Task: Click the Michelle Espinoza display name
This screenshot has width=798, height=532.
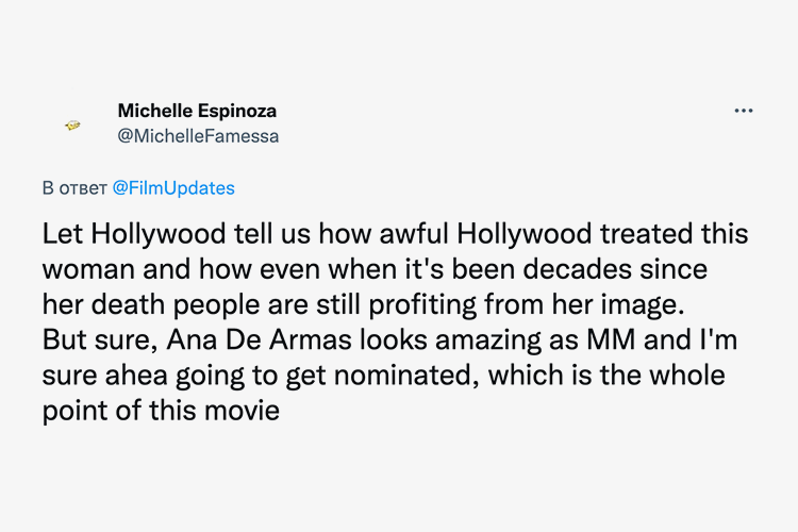Action: click(197, 111)
